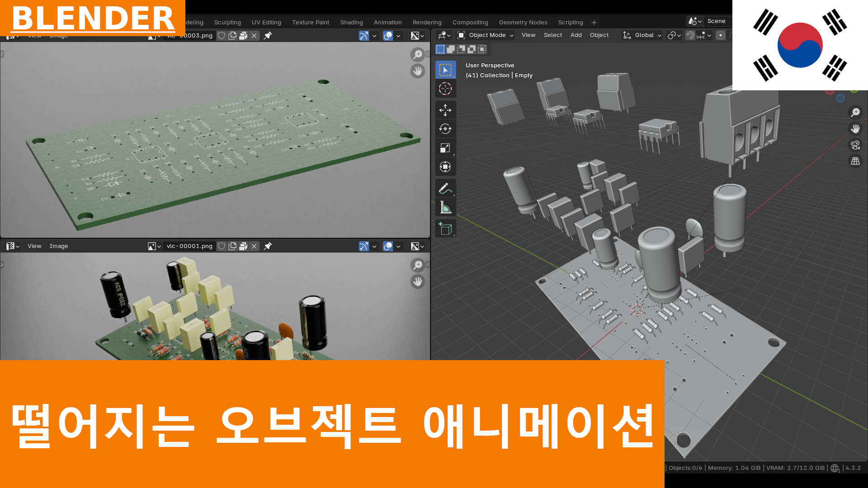This screenshot has width=868, height=488.
Task: Click the Scene name field
Action: point(718,21)
